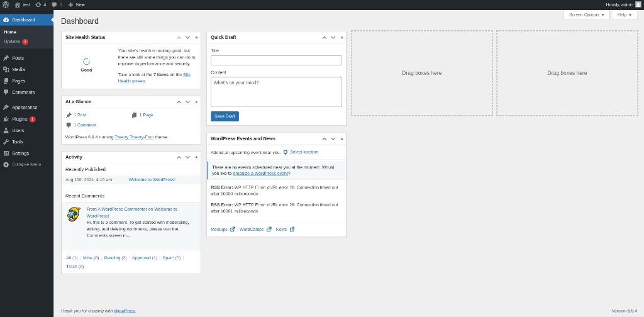The image size is (644, 317).
Task: Move Site Health Status box up
Action: pyautogui.click(x=179, y=37)
